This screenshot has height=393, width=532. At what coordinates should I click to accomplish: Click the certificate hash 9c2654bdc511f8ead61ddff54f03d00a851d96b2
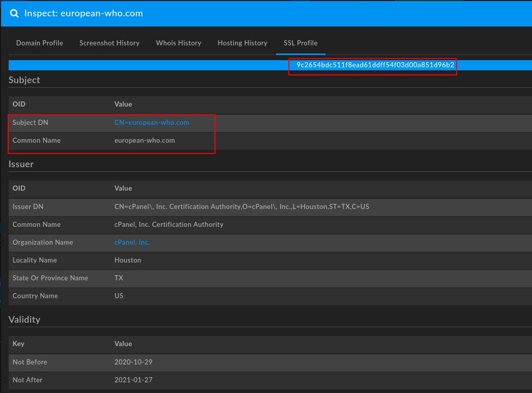[375, 65]
